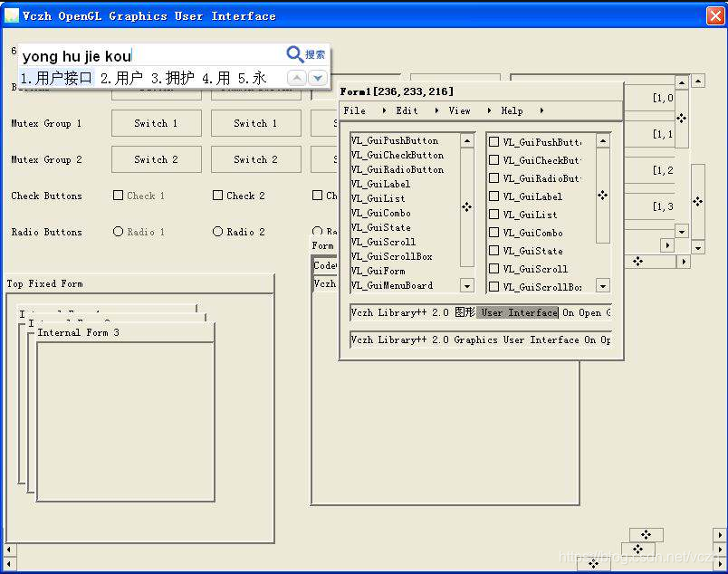Tick the VL_GuiList checkbox in Form1
The width and height of the screenshot is (728, 574).
(494, 214)
